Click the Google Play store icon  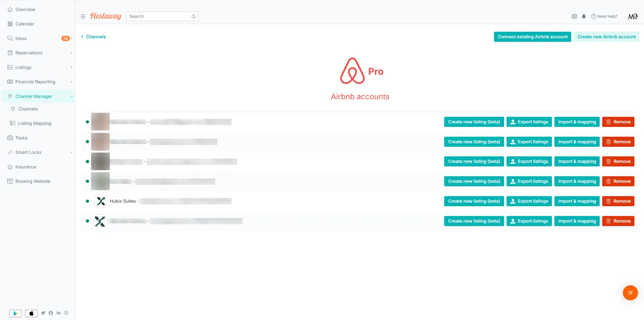(x=15, y=313)
